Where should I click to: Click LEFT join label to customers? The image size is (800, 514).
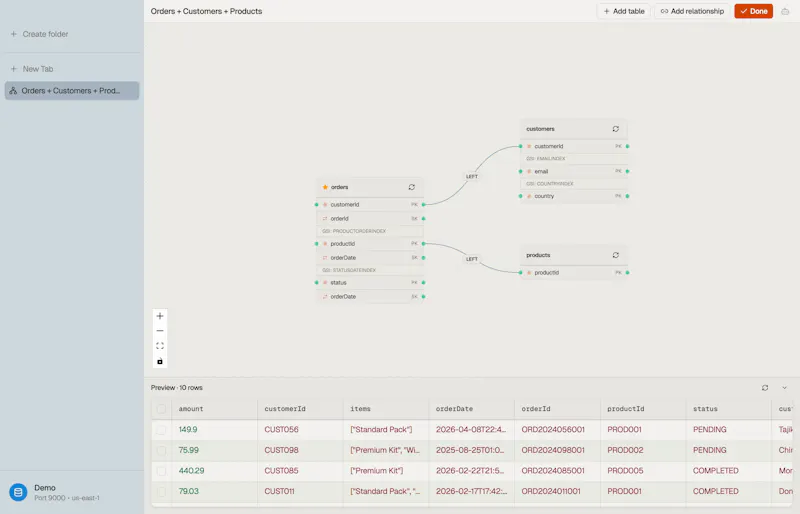[472, 177]
